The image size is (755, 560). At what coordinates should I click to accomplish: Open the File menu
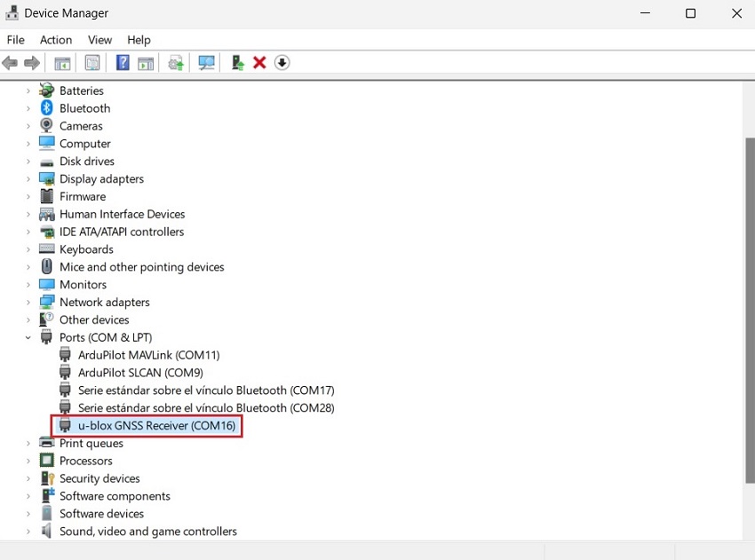click(16, 40)
